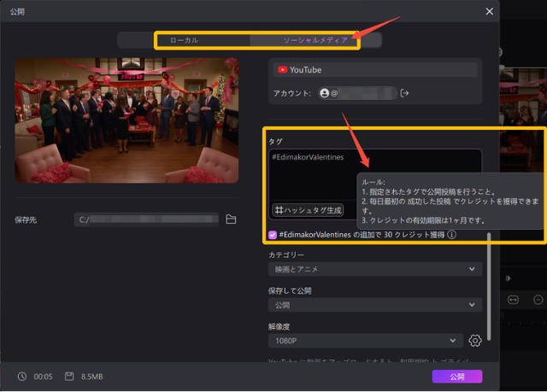Click the account avatar icon

325,93
